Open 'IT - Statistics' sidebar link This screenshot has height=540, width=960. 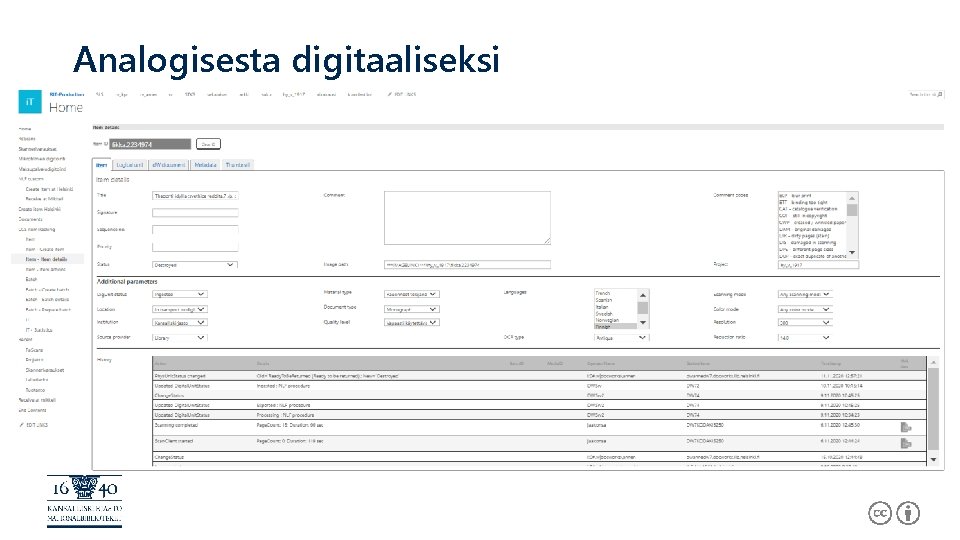[39, 329]
